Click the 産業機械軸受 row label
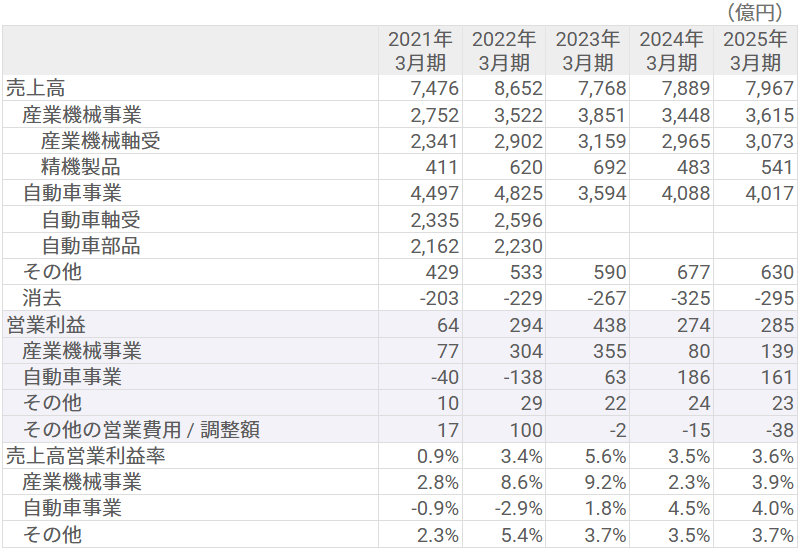 click(x=100, y=141)
